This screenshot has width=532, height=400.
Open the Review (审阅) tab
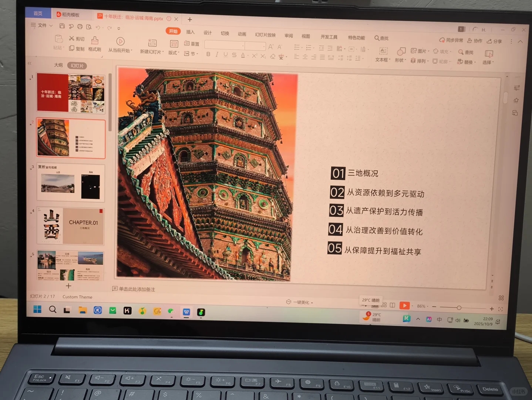click(x=289, y=36)
